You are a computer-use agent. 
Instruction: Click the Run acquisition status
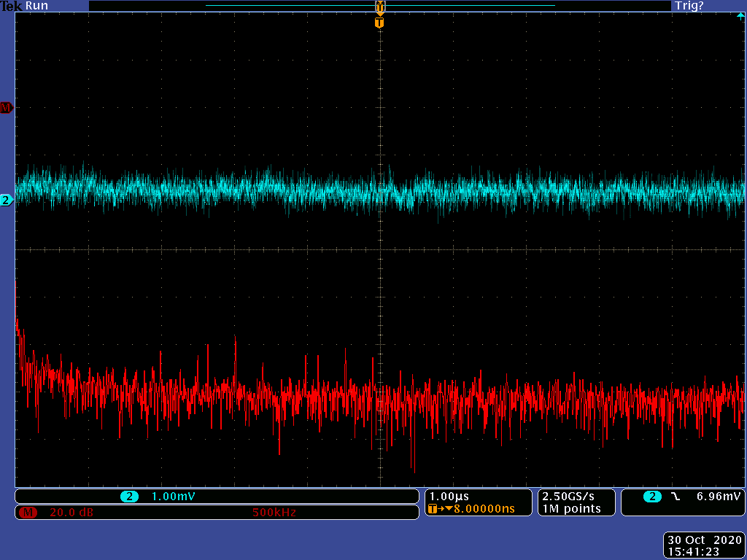(x=36, y=6)
